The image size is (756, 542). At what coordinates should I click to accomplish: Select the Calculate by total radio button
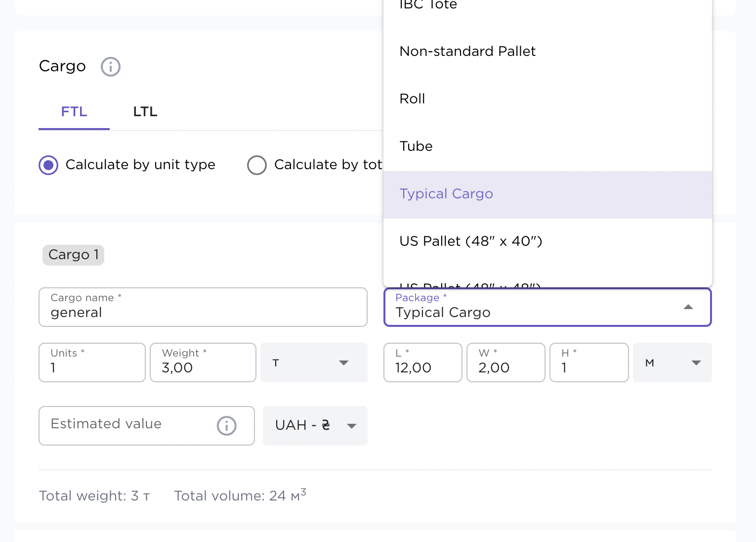coord(257,165)
